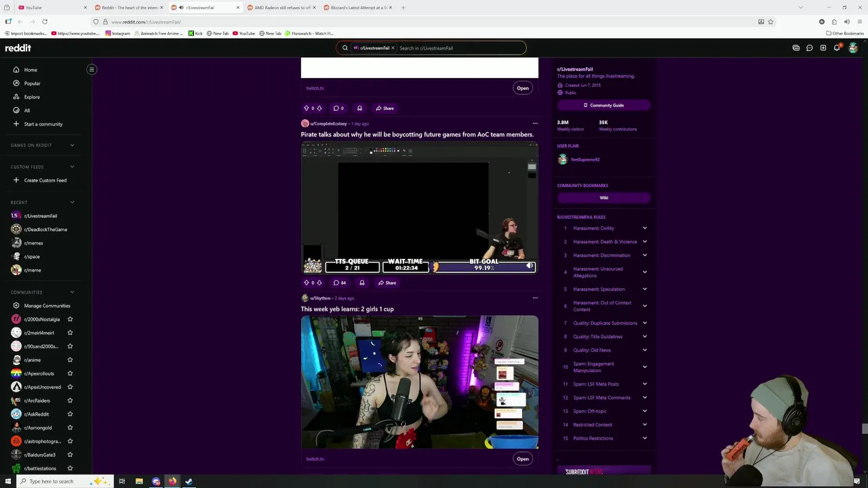868x488 pixels.
Task: Collapse the Recent section
Action: click(72, 202)
